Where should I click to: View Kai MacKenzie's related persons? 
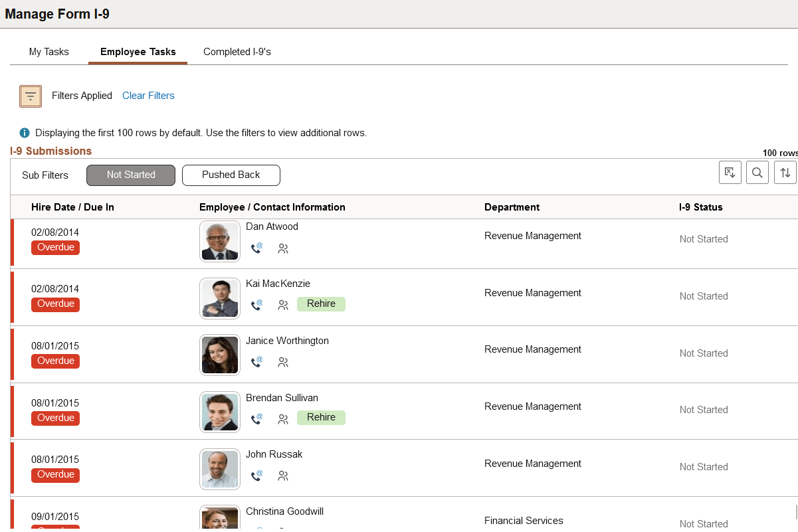click(x=283, y=306)
